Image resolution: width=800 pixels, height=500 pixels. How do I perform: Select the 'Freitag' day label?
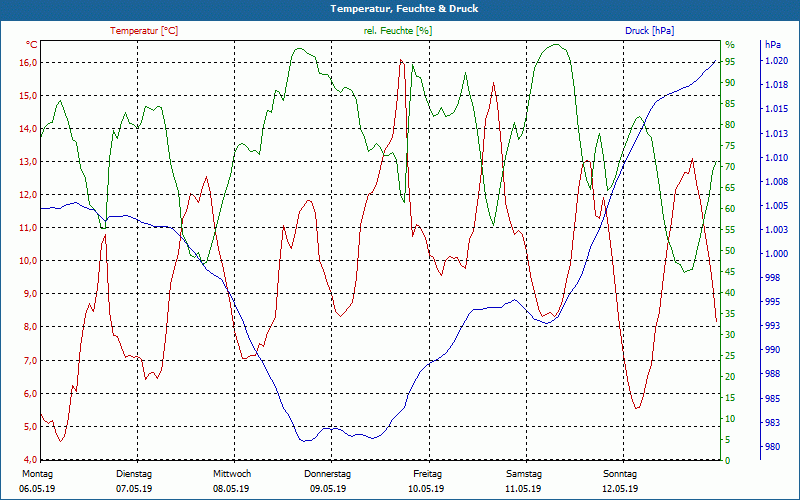[x=428, y=474]
